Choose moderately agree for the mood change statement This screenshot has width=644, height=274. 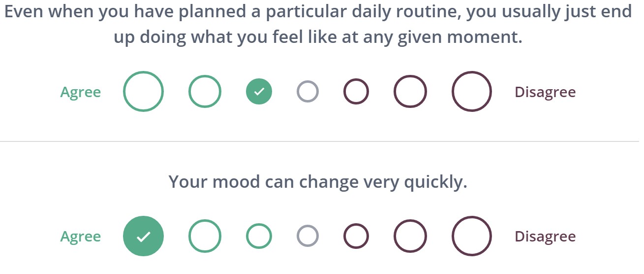(205, 237)
